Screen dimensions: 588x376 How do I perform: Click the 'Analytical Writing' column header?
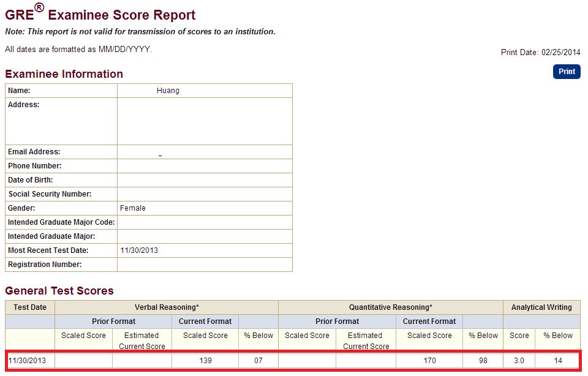(541, 307)
